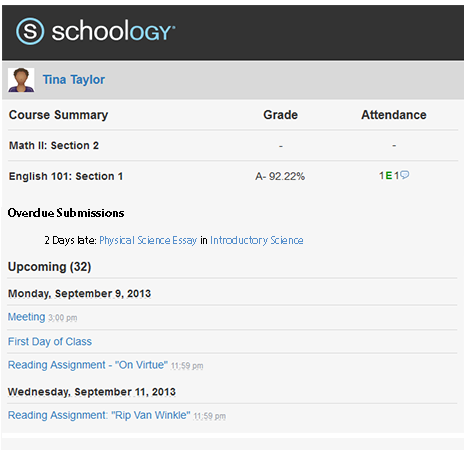Click the Schoology circular S logo icon
The height and width of the screenshot is (450, 468).
click(30, 31)
